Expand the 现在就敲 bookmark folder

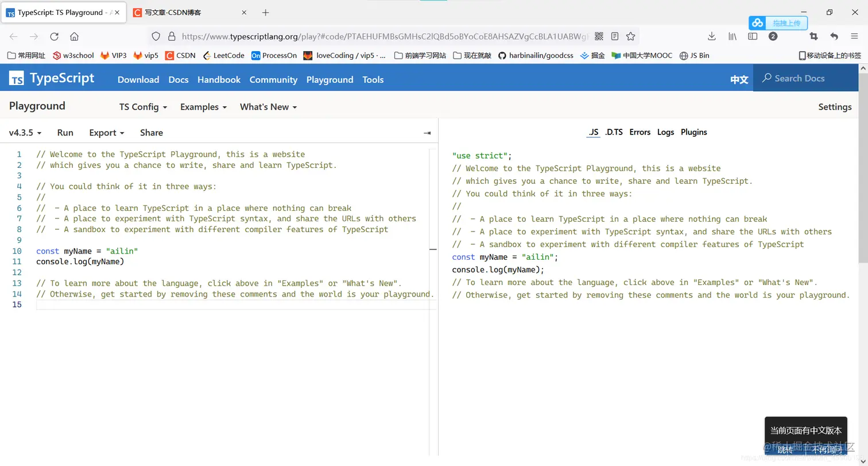[472, 56]
